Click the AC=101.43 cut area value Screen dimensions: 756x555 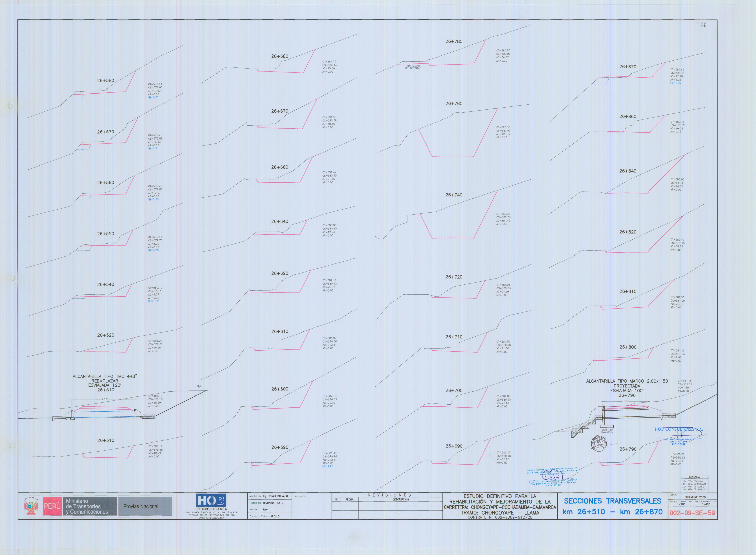point(503,221)
